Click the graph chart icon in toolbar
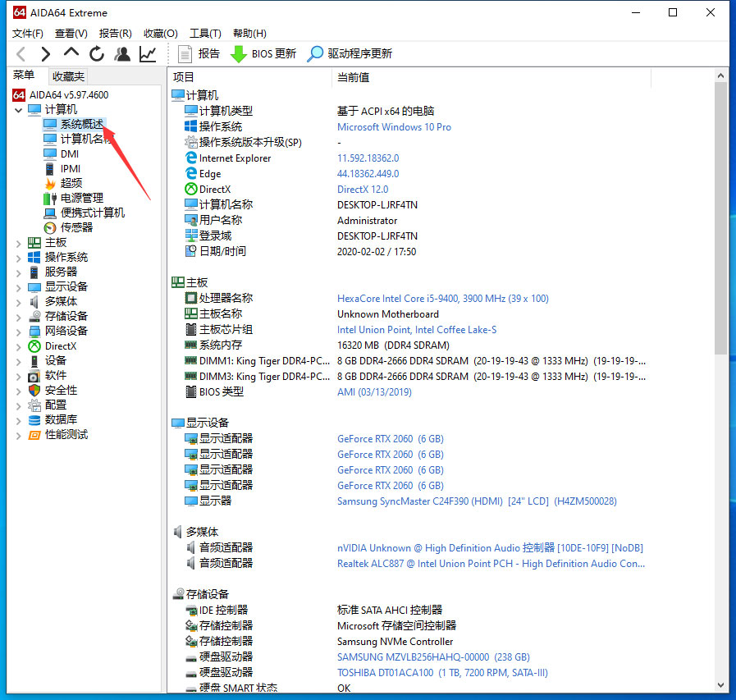Viewport: 736px width, 700px height. tap(148, 54)
